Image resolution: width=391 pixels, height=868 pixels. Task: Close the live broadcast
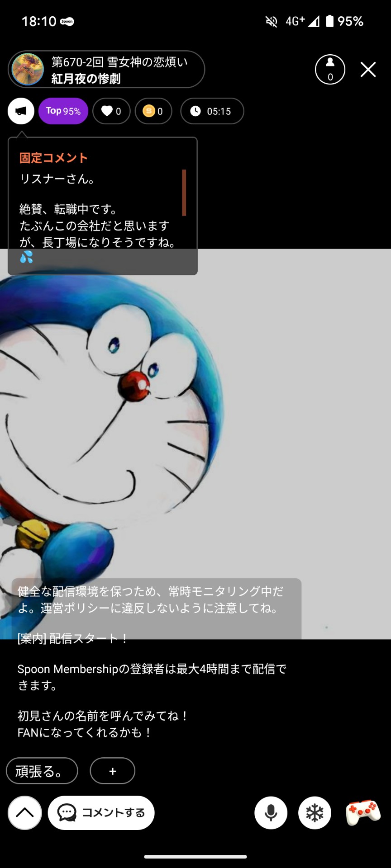pos(368,70)
